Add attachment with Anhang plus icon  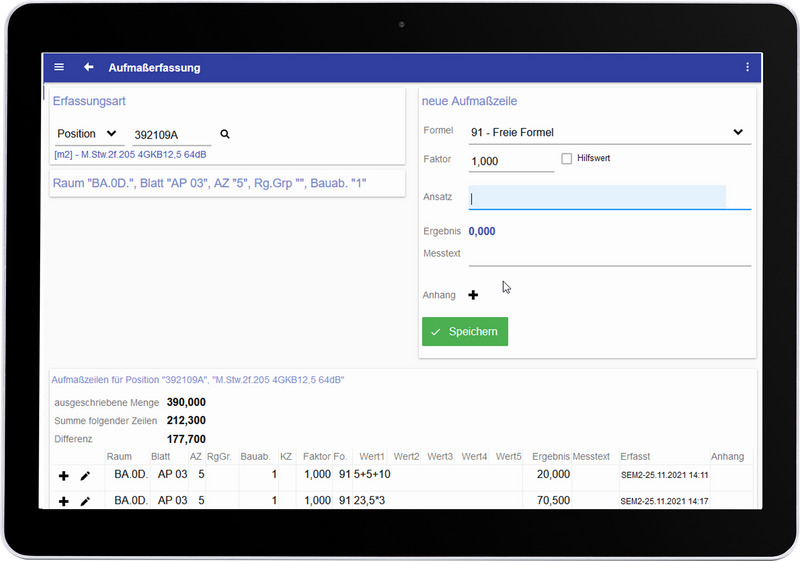[x=474, y=295]
